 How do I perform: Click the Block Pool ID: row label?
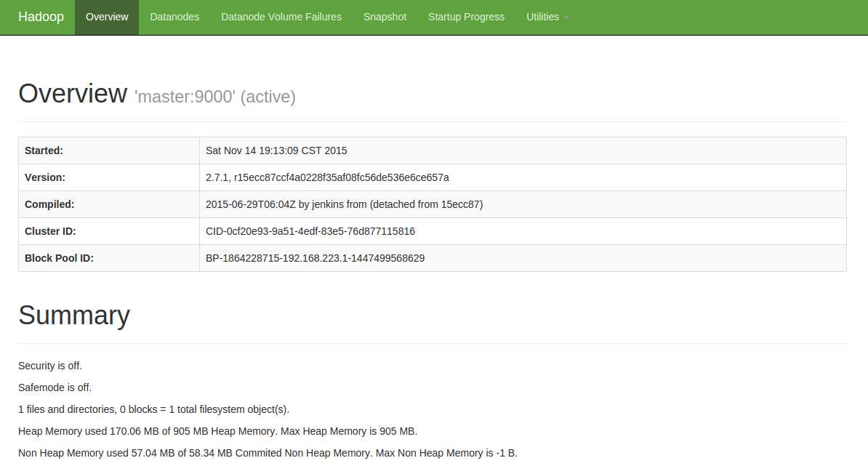tap(59, 259)
